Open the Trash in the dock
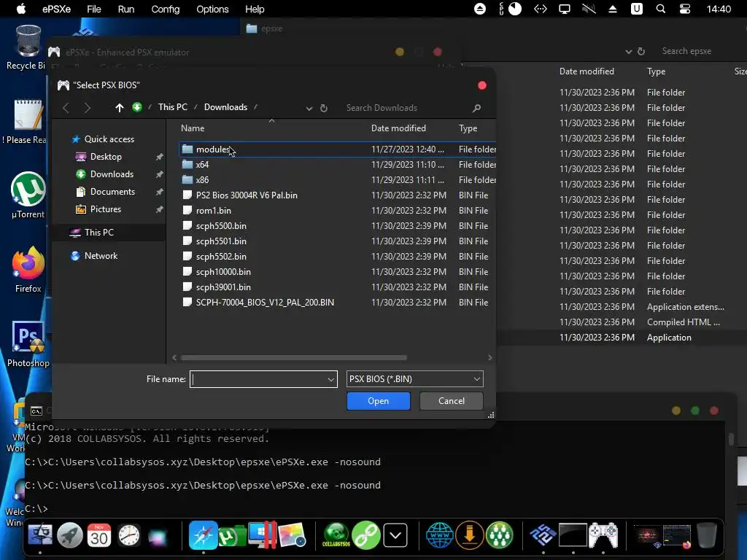The height and width of the screenshot is (560, 747). 706,535
